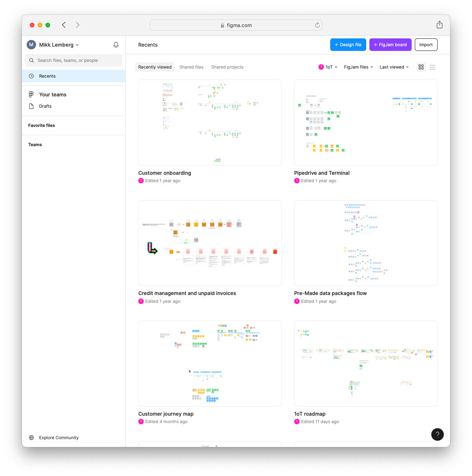The image size is (472, 476).
Task: Open the Last viewed sort dropdown
Action: click(394, 67)
